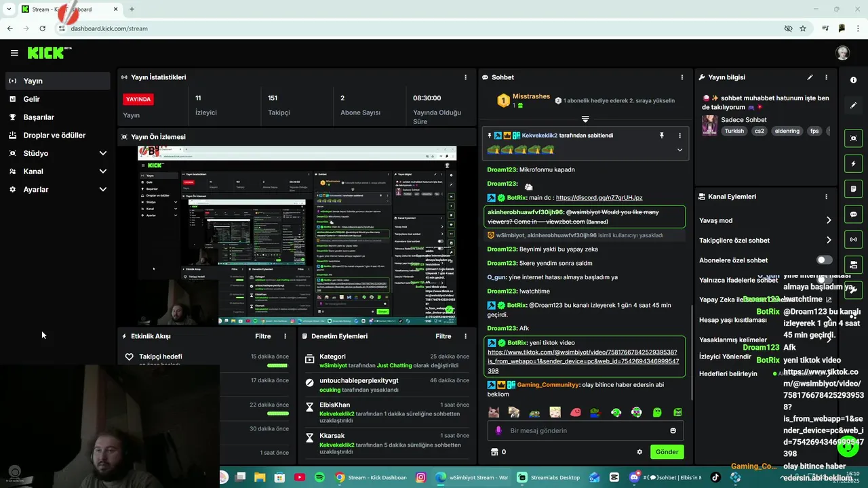The image size is (868, 488).
Task: Toggle the lightning activity icon in right sidebar
Action: (x=854, y=163)
